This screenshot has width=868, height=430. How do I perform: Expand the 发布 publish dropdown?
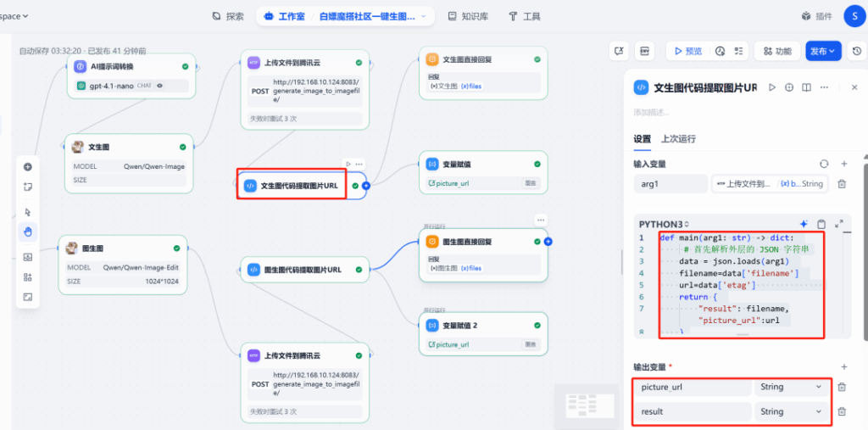pos(823,51)
